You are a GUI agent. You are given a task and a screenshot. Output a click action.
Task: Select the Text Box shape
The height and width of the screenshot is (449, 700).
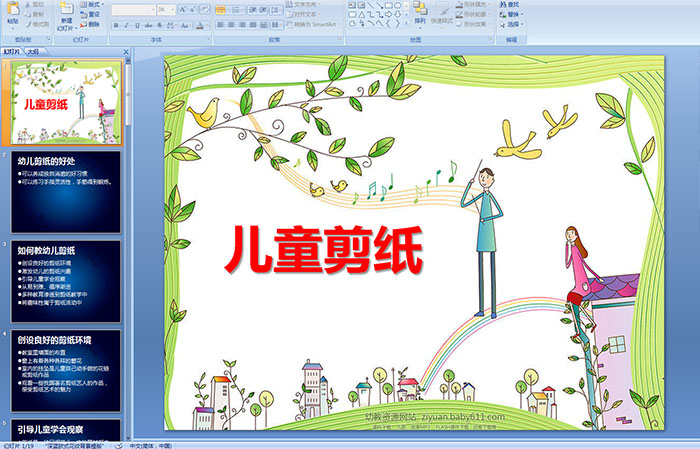tap(352, 5)
